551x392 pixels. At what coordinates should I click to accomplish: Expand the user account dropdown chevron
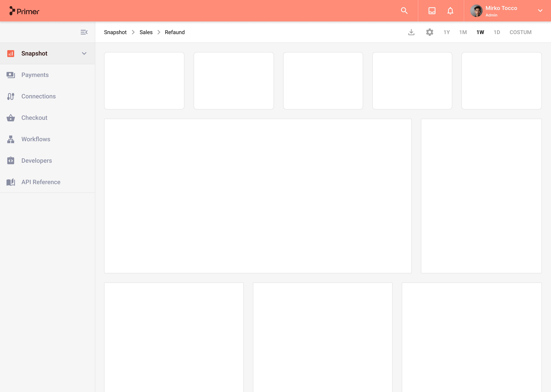click(540, 11)
